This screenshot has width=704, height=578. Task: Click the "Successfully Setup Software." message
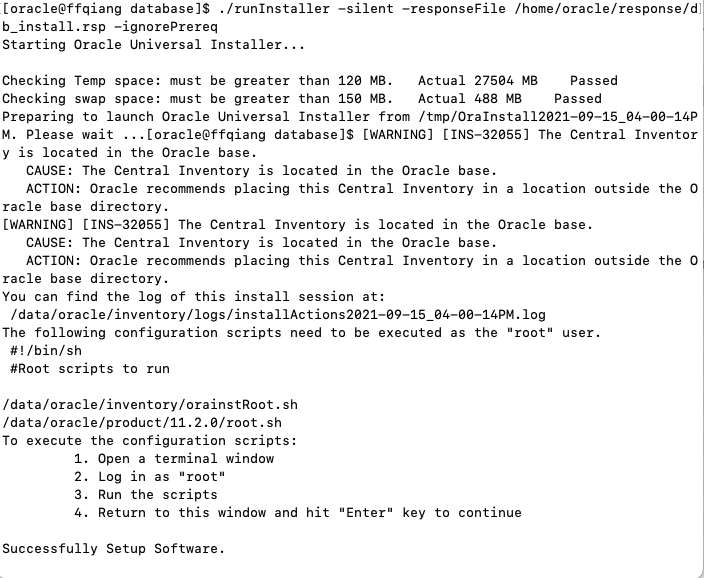(x=114, y=549)
